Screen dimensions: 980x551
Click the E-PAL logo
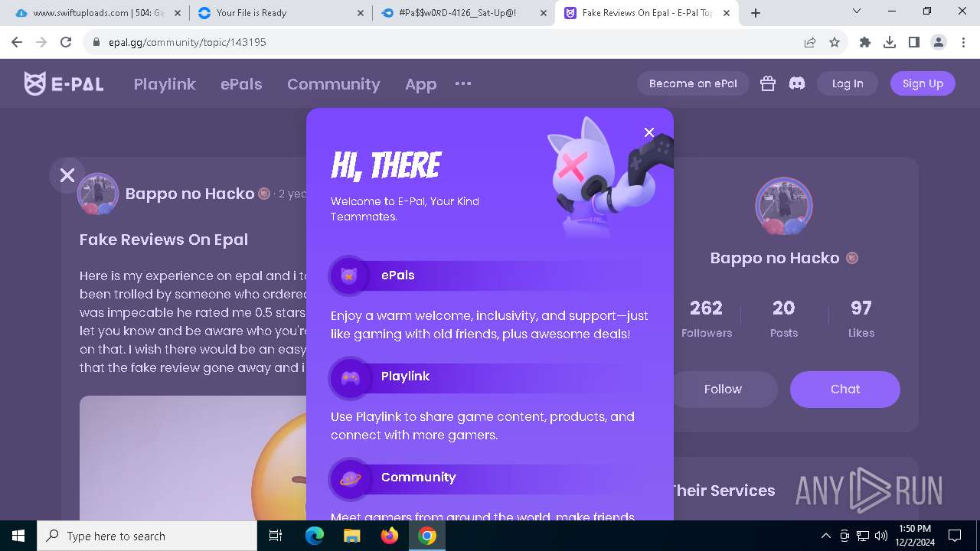pyautogui.click(x=64, y=83)
